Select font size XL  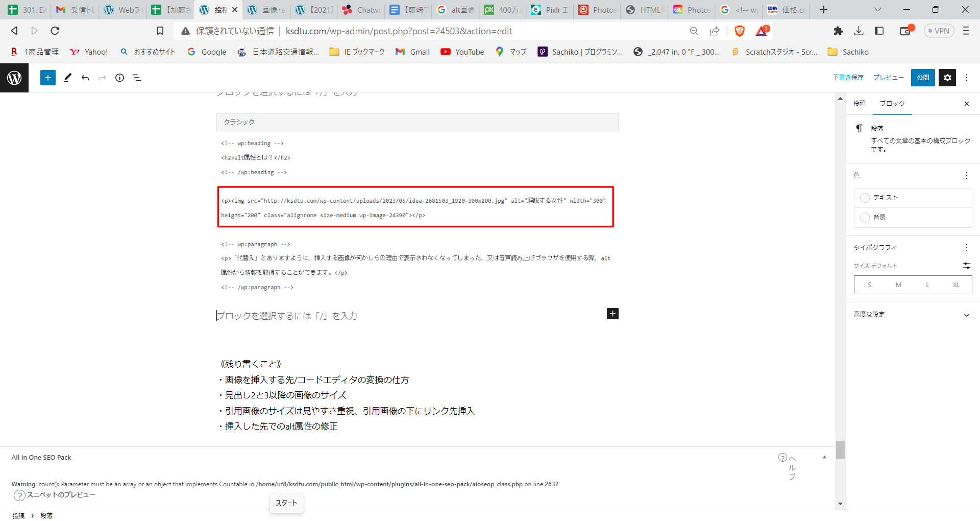[x=957, y=285]
